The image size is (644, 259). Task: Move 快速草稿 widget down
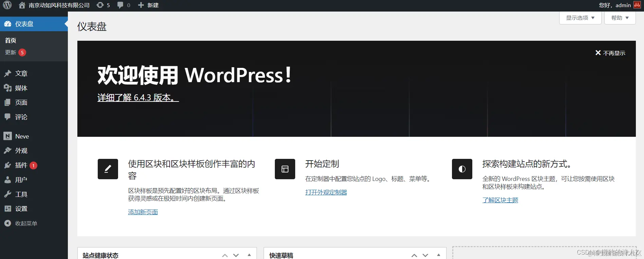tap(425, 255)
